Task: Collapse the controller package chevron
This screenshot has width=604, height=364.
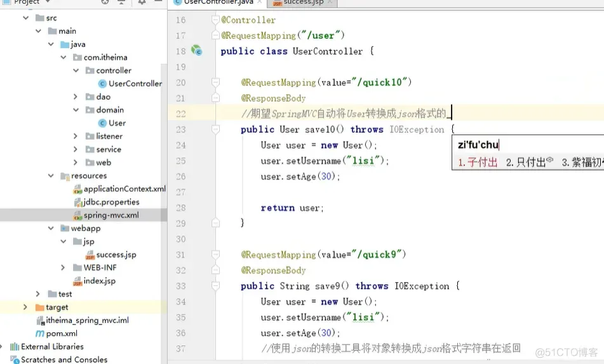Action: click(76, 71)
